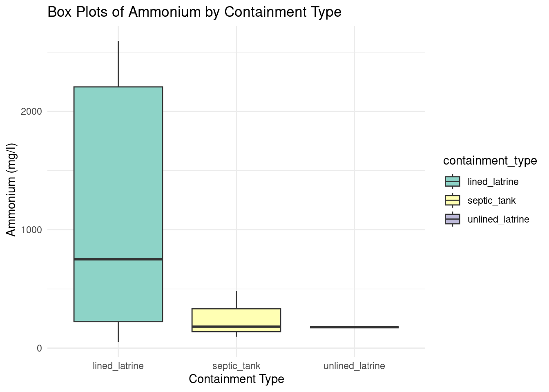The height and width of the screenshot is (392, 549).
Task: Click the yellow septic_tank box
Action: [x=236, y=317]
